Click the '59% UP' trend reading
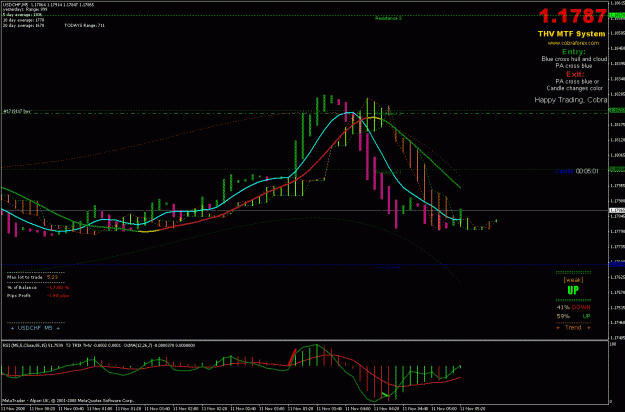625x412 pixels. 573,316
